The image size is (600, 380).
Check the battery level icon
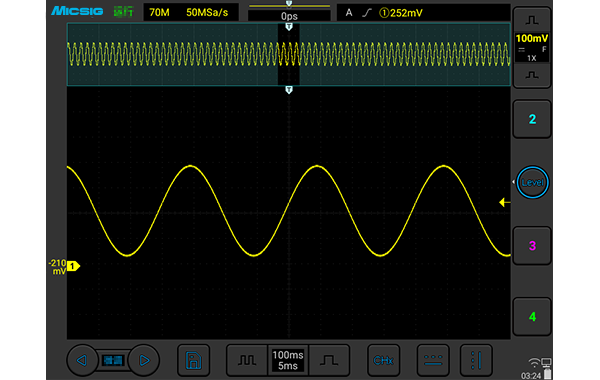pyautogui.click(x=548, y=374)
